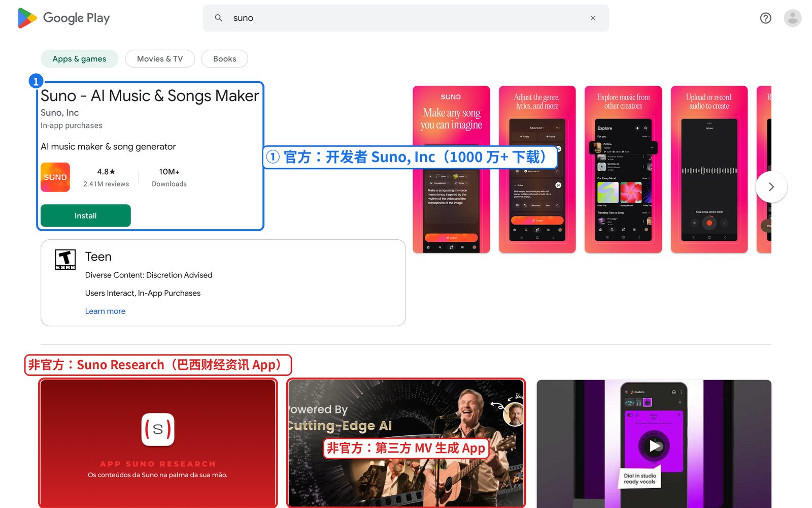Click the search magnifier icon

[x=218, y=18]
